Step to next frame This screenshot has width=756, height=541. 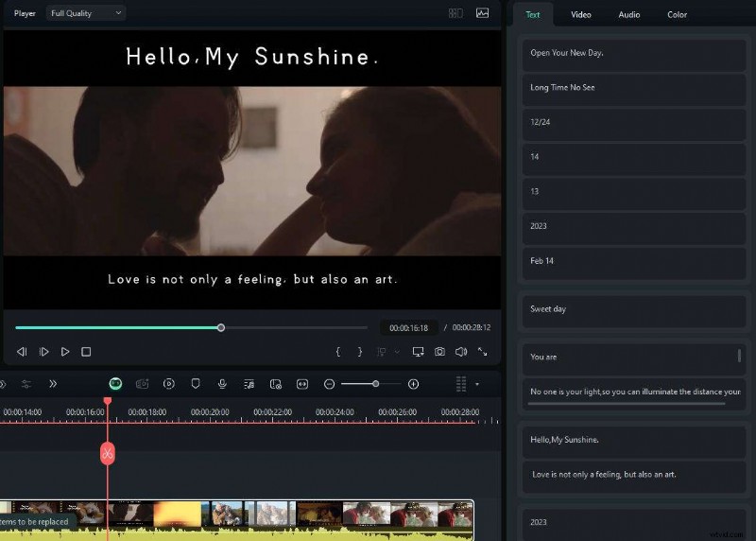click(x=43, y=352)
